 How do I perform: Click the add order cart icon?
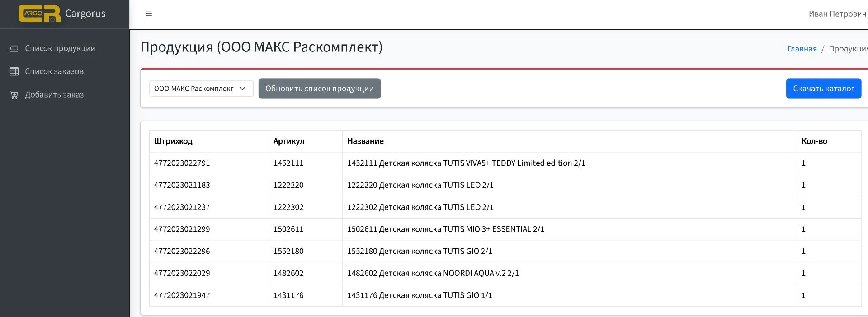14,95
